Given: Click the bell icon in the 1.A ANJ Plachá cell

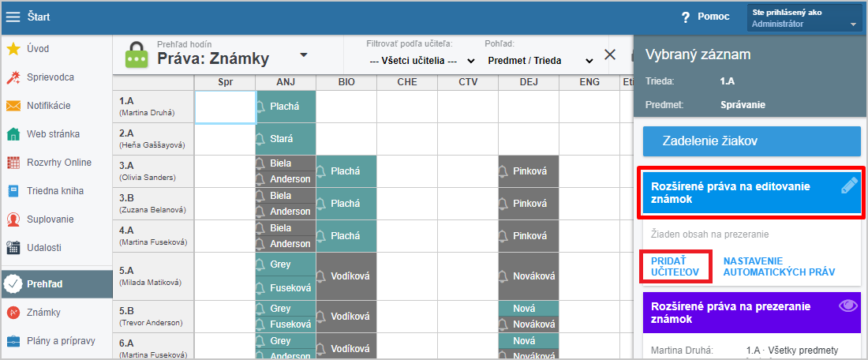Looking at the screenshot, I should tap(261, 107).
